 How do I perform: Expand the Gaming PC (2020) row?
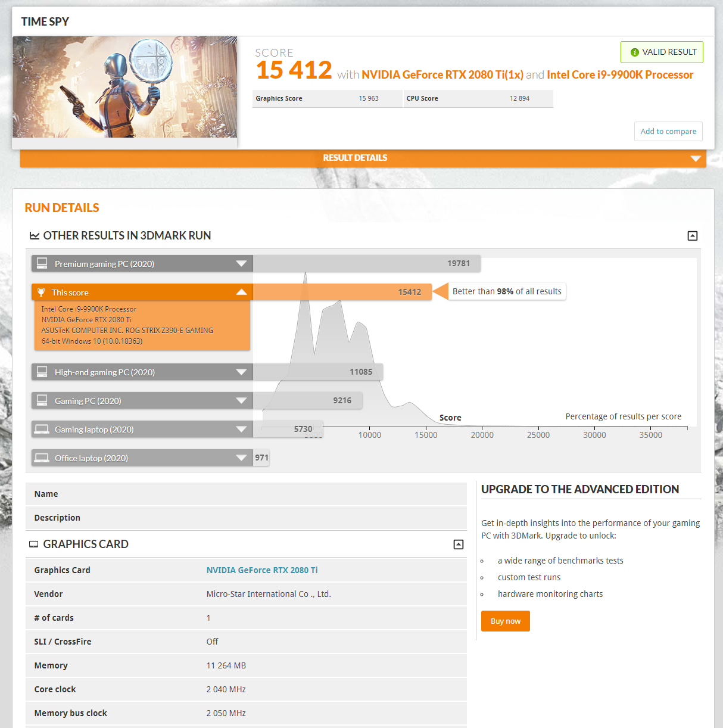pos(241,400)
